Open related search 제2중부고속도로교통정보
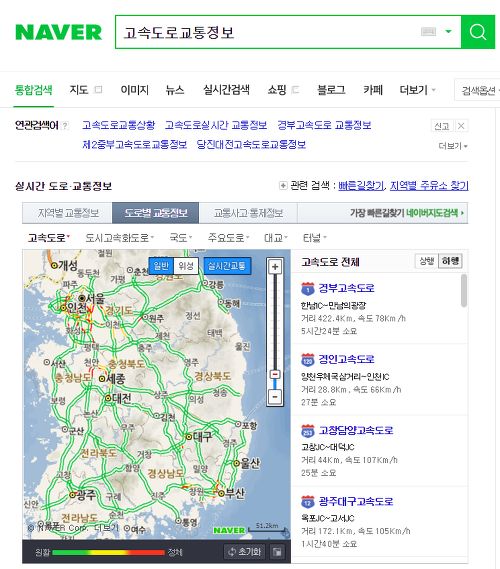Screen dimensions: 500x569 pos(134,145)
